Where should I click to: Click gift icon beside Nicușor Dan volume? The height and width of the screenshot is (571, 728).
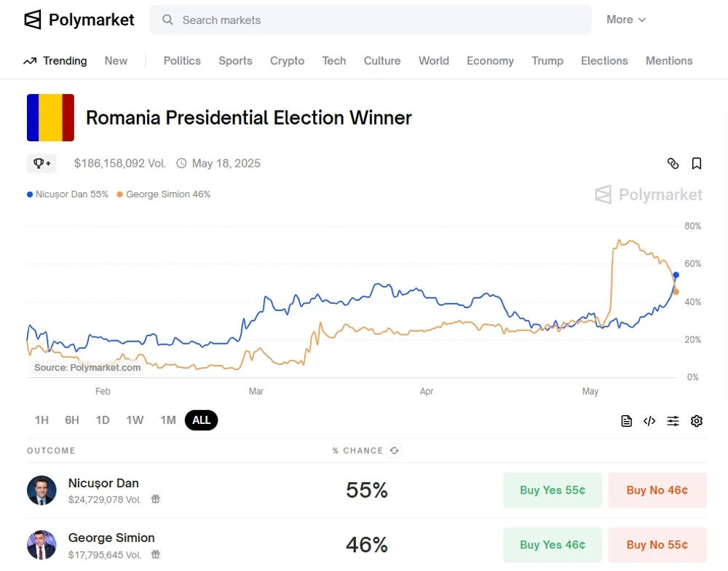pos(156,500)
